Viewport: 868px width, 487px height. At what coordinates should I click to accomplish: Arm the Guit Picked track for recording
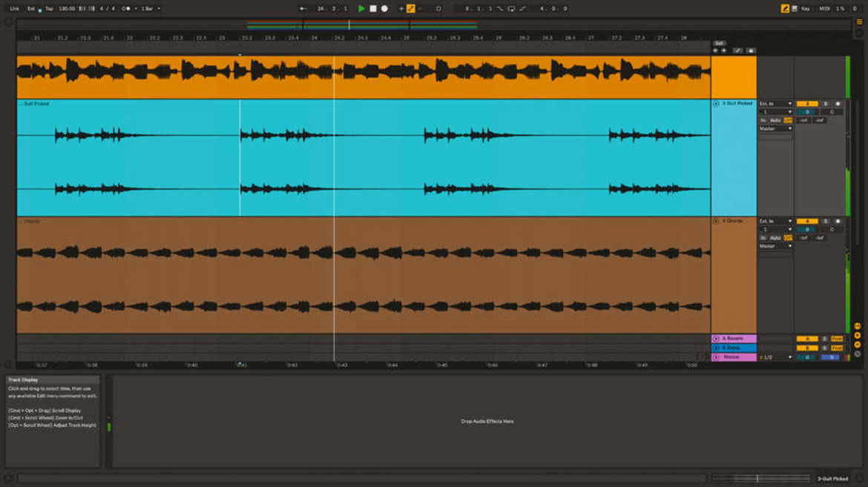838,104
